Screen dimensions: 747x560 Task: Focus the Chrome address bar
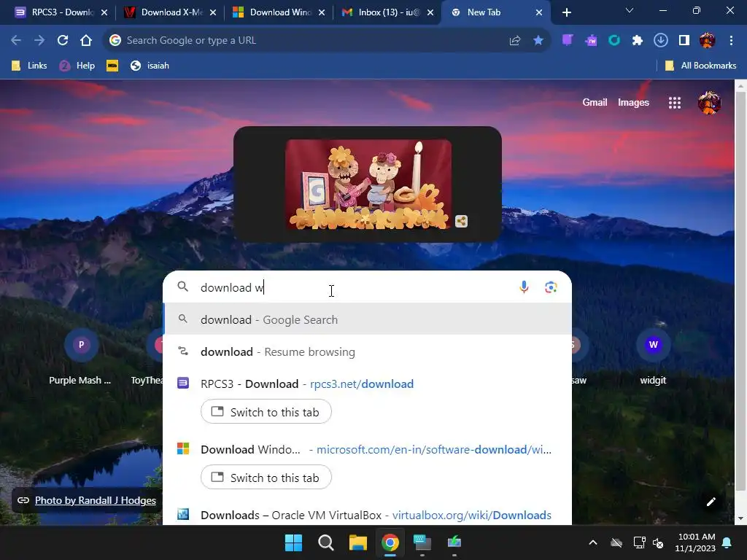click(305, 41)
